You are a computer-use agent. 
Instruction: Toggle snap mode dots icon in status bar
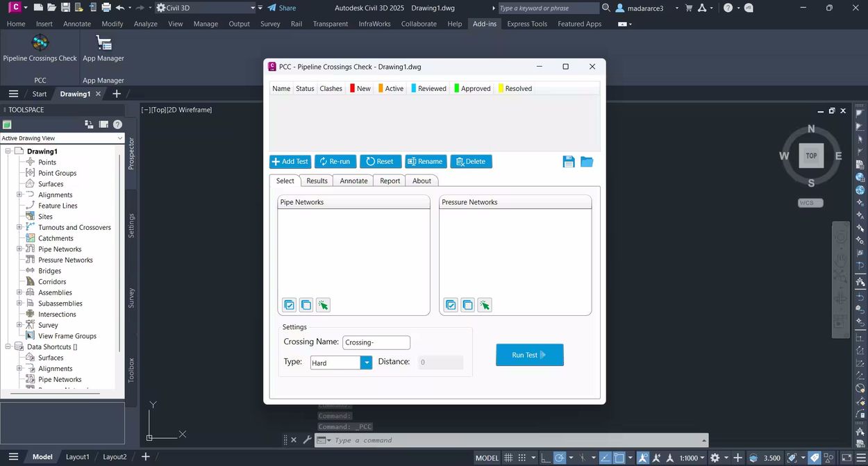pyautogui.click(x=526, y=458)
